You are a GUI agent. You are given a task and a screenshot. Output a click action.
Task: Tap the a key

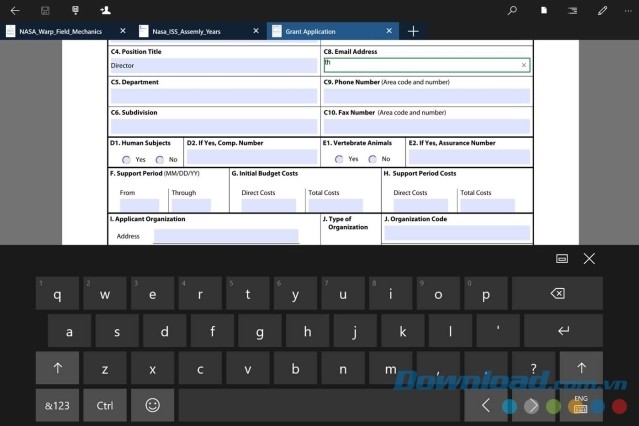69,331
